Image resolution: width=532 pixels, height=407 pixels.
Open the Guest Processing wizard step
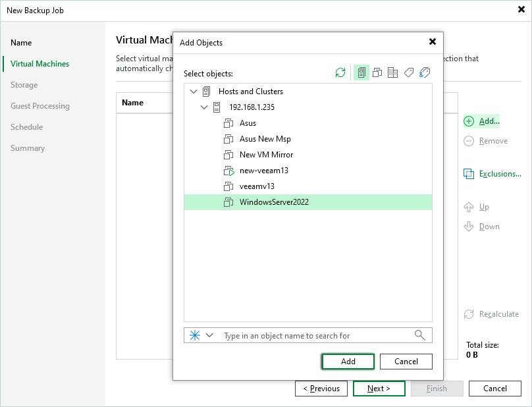[x=40, y=106]
